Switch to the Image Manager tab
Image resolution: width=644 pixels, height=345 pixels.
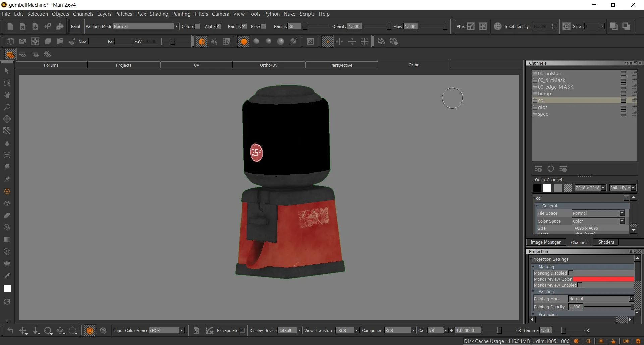click(545, 242)
